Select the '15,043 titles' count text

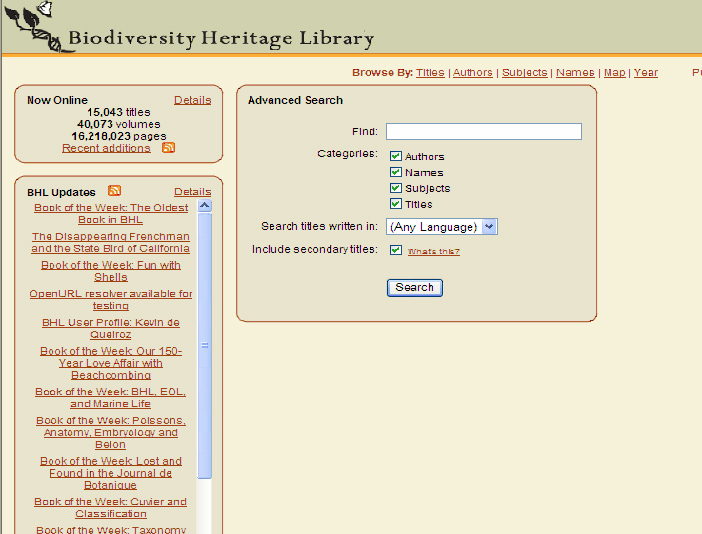119,112
